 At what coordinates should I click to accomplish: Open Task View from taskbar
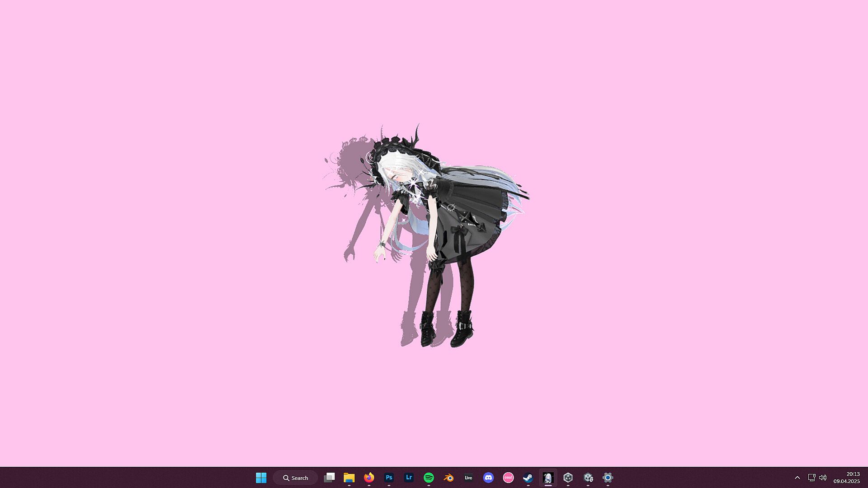329,478
